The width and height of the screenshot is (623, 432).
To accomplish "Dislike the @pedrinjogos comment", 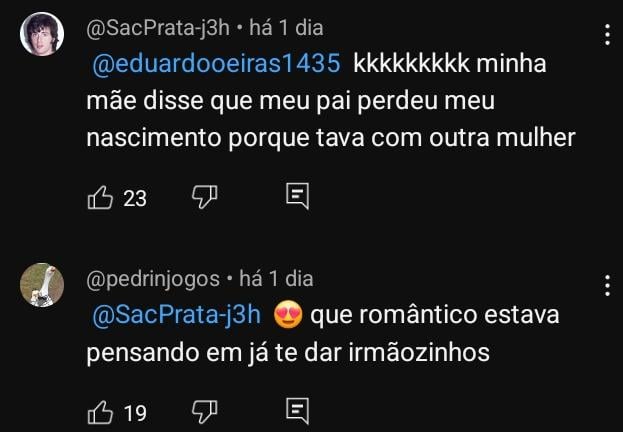I will 203,410.
